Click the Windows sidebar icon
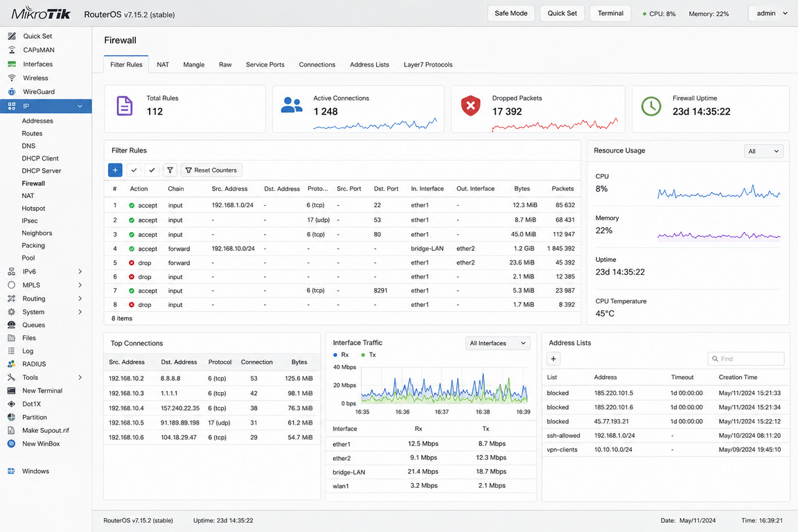 [x=12, y=472]
